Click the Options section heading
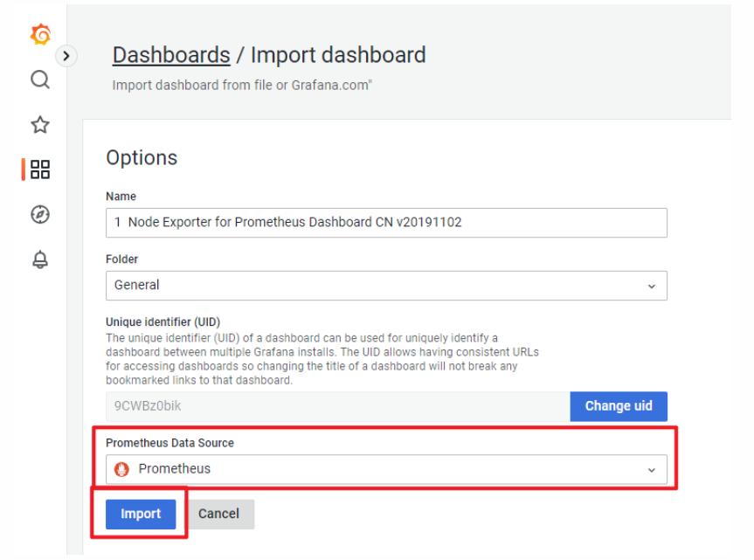Screen dimensions: 754x560 coord(142,157)
